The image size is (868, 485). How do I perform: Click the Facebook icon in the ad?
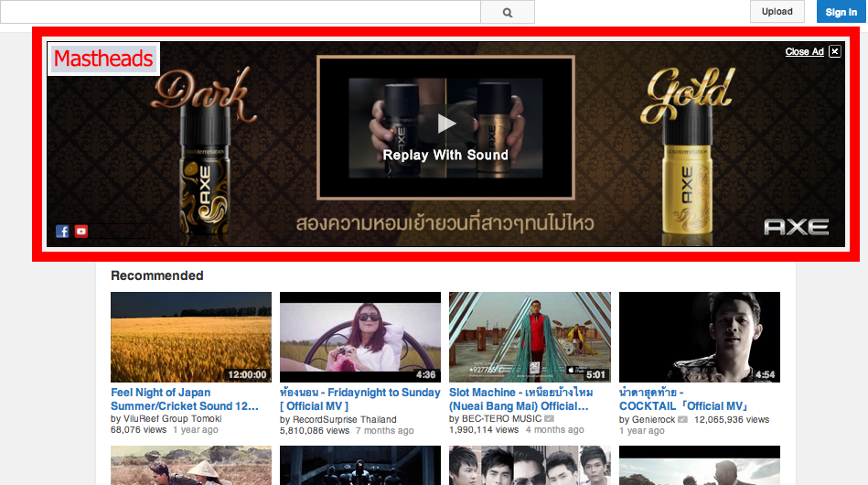point(62,232)
